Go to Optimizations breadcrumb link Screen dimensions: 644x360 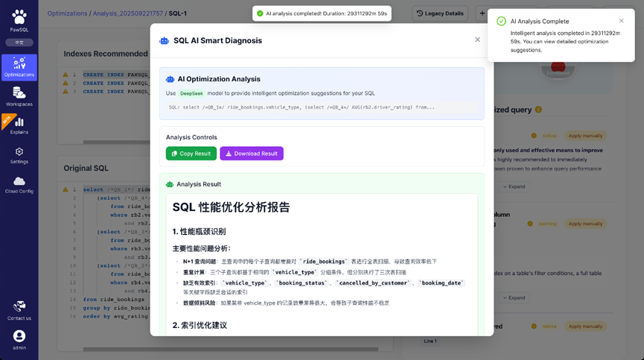pos(67,13)
